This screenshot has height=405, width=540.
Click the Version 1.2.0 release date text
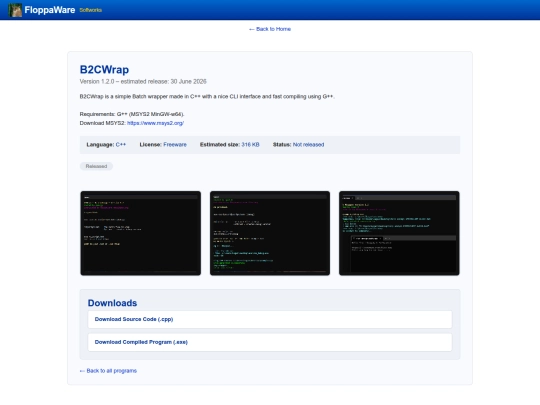point(143,82)
